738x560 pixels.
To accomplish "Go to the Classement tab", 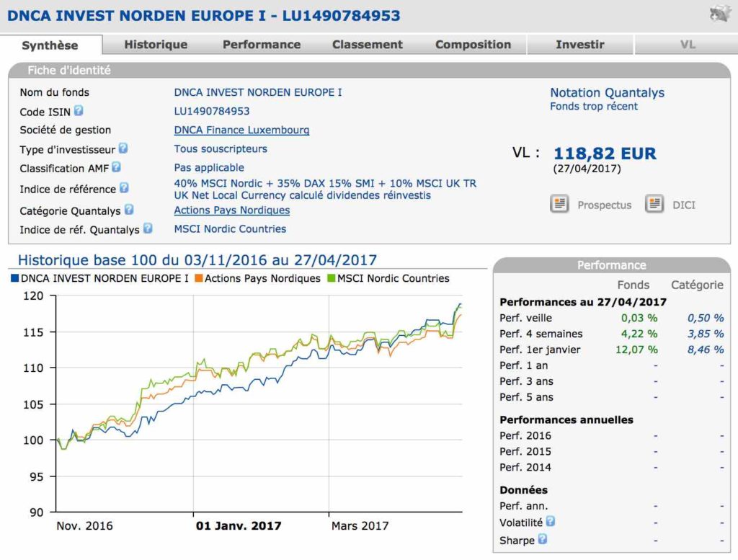I will click(368, 45).
